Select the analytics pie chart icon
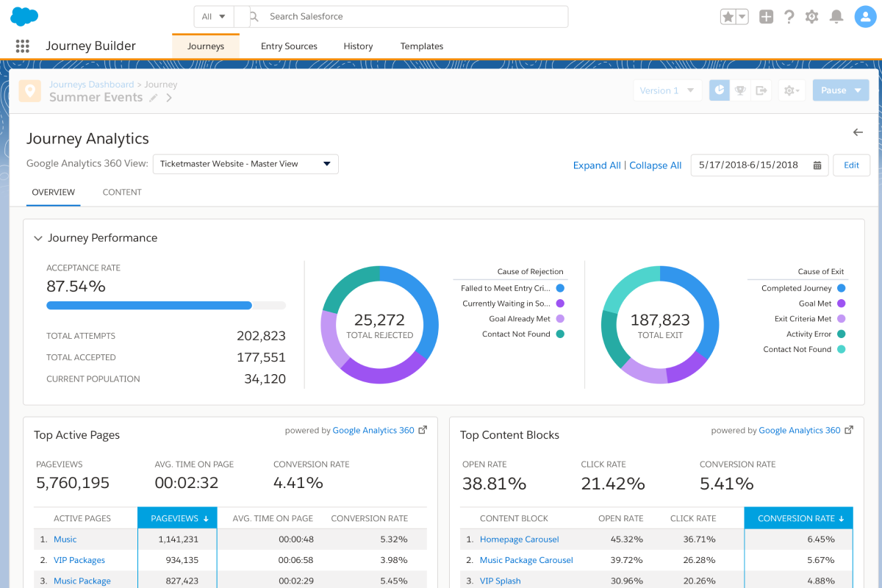 (720, 90)
